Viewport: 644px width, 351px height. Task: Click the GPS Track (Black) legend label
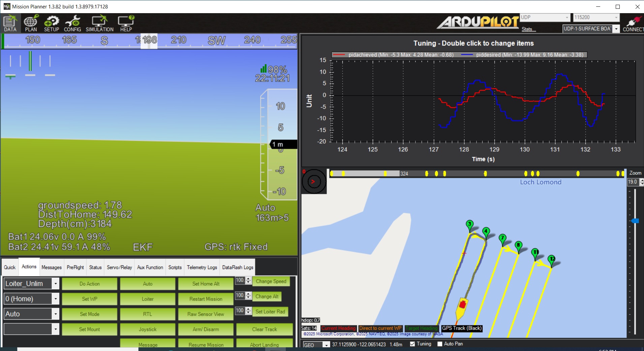pyautogui.click(x=462, y=328)
